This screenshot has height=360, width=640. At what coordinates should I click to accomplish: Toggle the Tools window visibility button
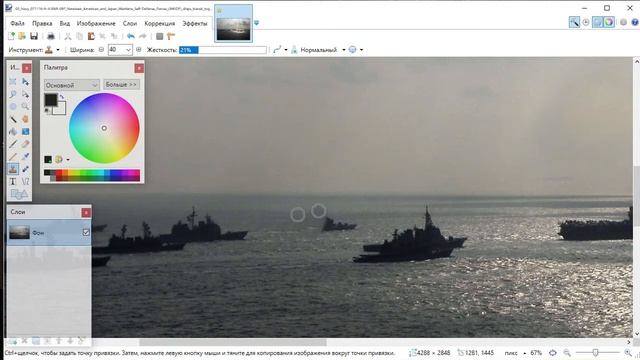(x=574, y=22)
